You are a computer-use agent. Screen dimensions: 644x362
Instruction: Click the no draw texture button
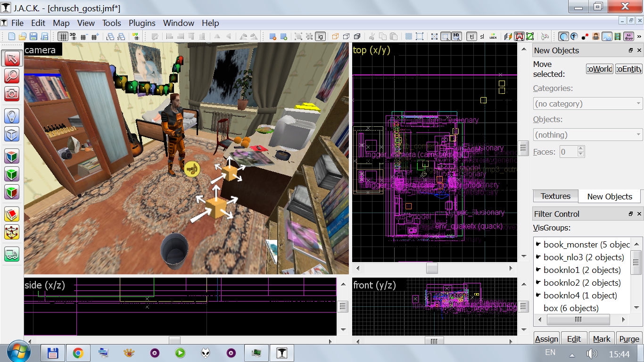628,37
